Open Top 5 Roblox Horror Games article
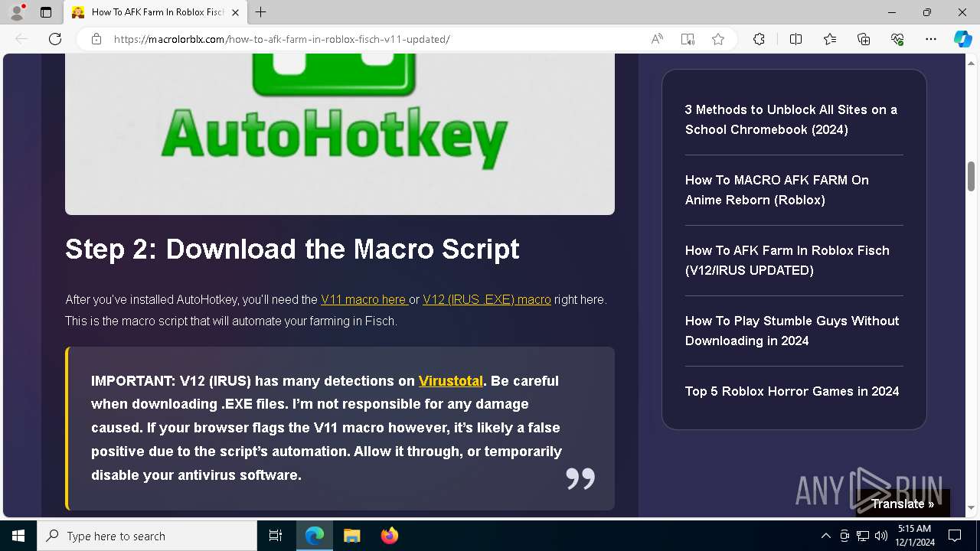 tap(792, 391)
